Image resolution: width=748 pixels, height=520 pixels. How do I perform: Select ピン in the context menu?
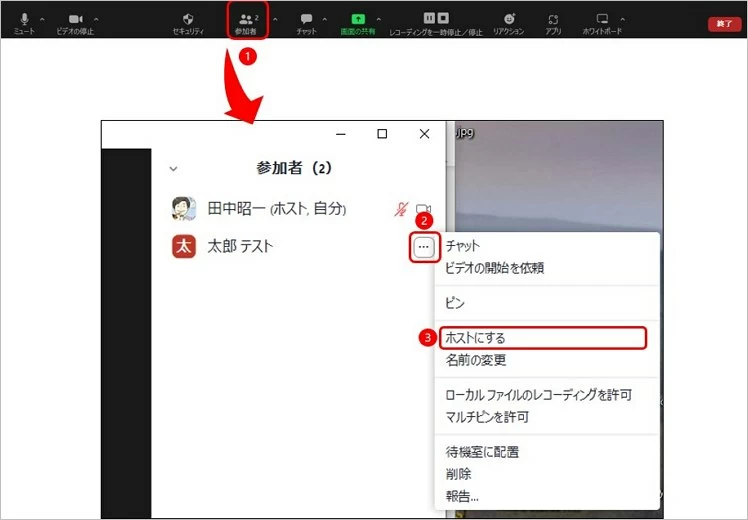pos(455,303)
